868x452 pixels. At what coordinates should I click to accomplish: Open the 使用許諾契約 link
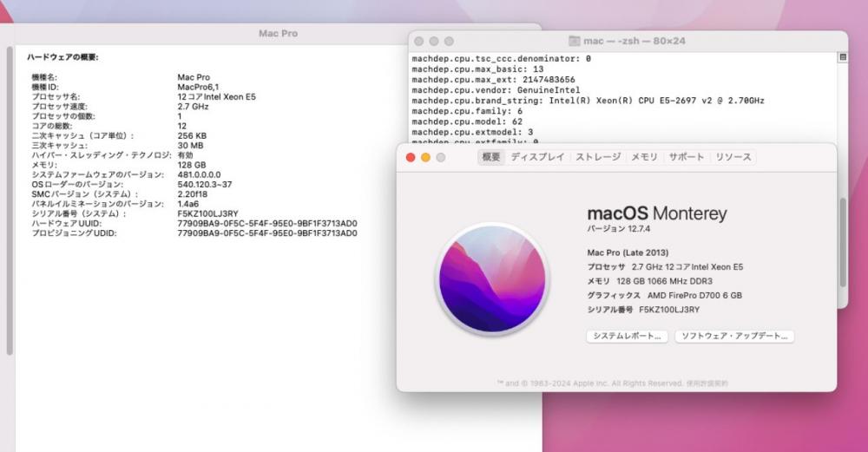coord(707,383)
